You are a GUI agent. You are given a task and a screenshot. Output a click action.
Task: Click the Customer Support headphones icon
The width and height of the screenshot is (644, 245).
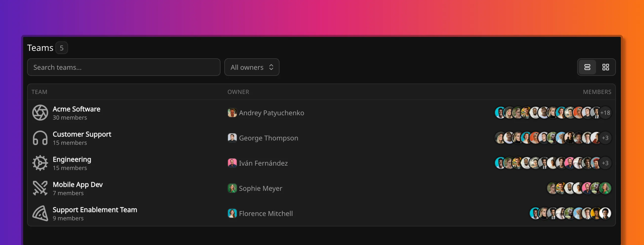point(40,138)
